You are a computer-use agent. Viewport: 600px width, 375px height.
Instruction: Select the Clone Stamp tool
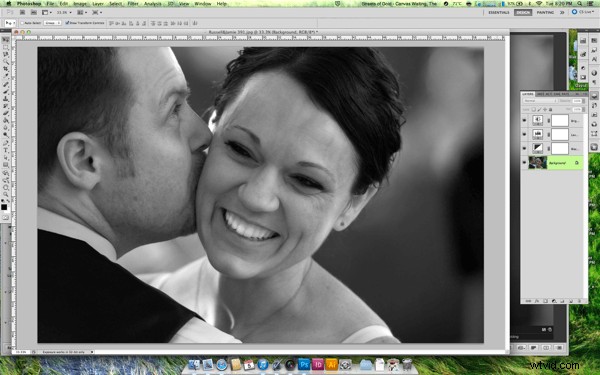[x=5, y=99]
